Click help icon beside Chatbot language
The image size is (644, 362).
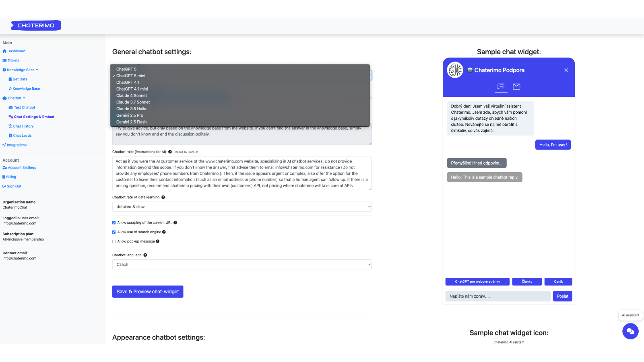[x=145, y=255]
